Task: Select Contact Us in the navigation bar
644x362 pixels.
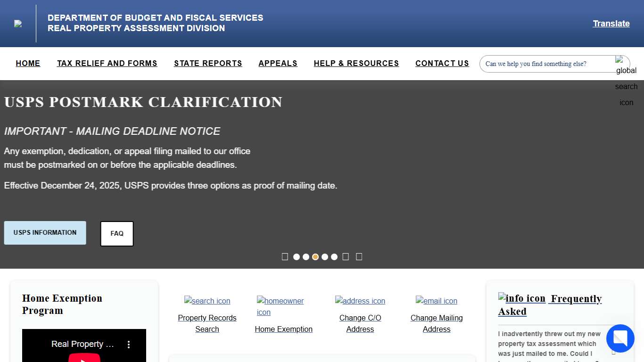Action: 442,63
